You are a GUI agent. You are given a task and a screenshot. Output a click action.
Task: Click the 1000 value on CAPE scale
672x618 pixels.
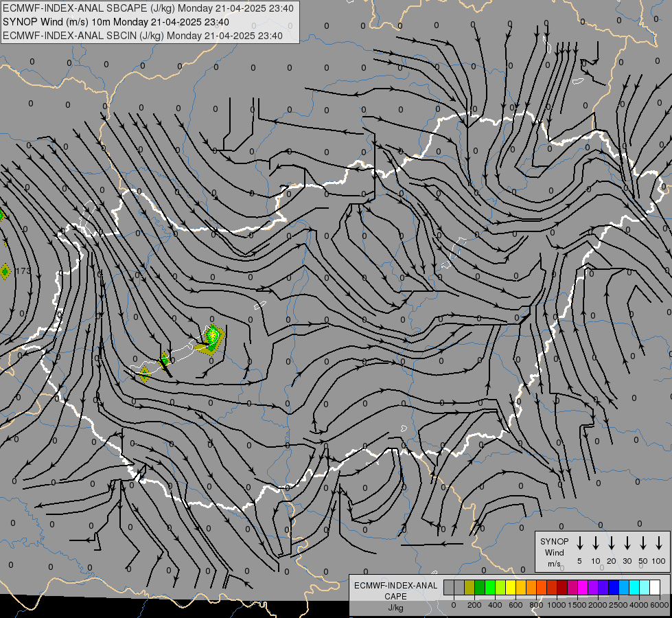pyautogui.click(x=557, y=605)
